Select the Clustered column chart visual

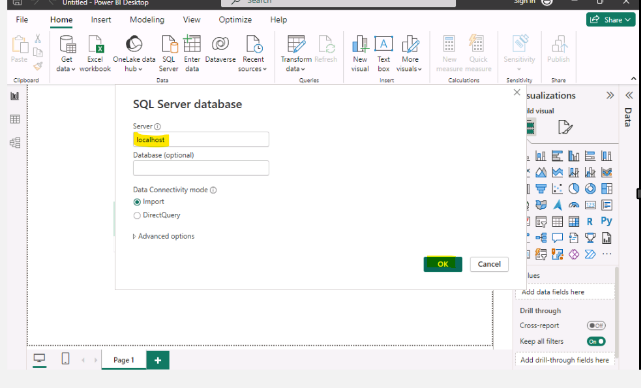[574, 156]
